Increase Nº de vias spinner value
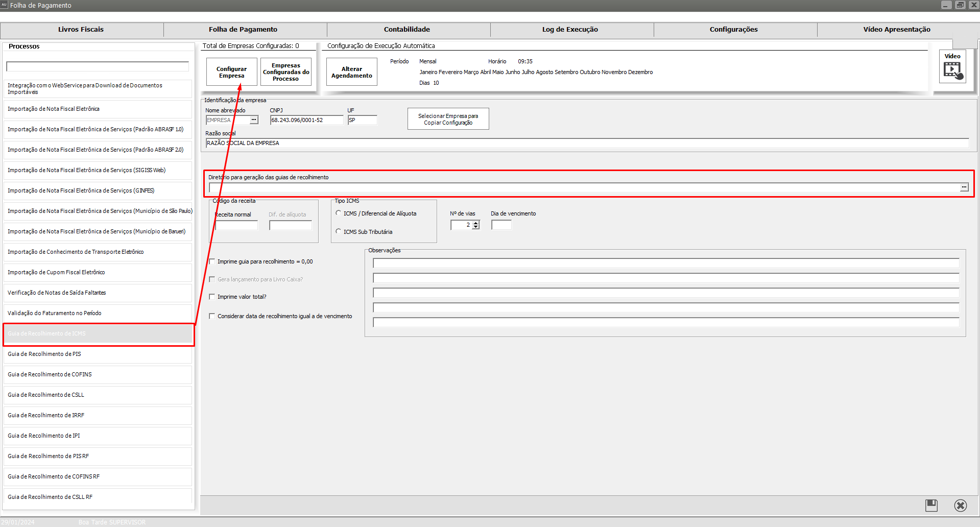 coord(476,223)
